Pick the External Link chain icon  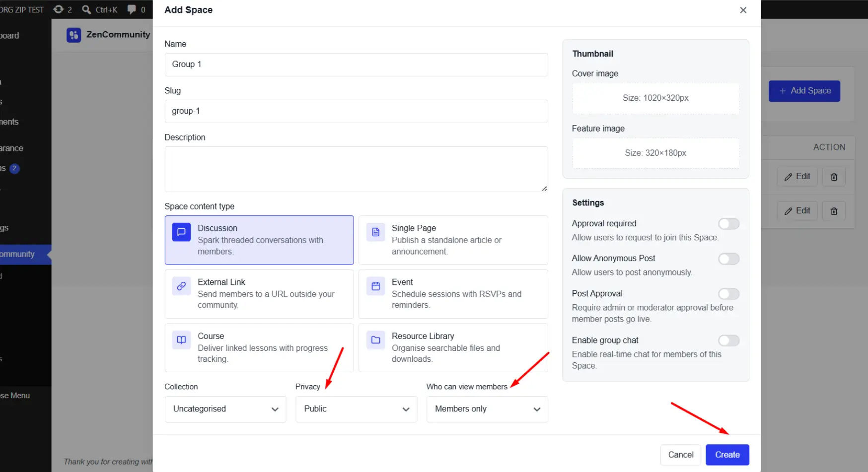181,286
